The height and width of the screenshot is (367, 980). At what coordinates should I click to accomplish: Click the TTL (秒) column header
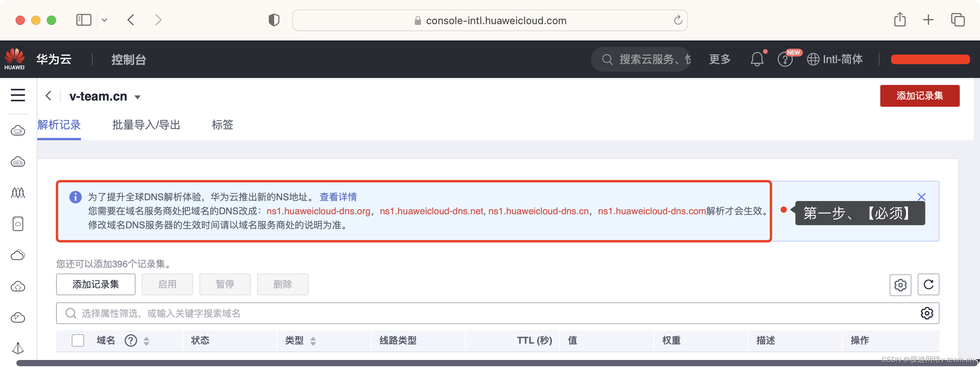tap(535, 341)
